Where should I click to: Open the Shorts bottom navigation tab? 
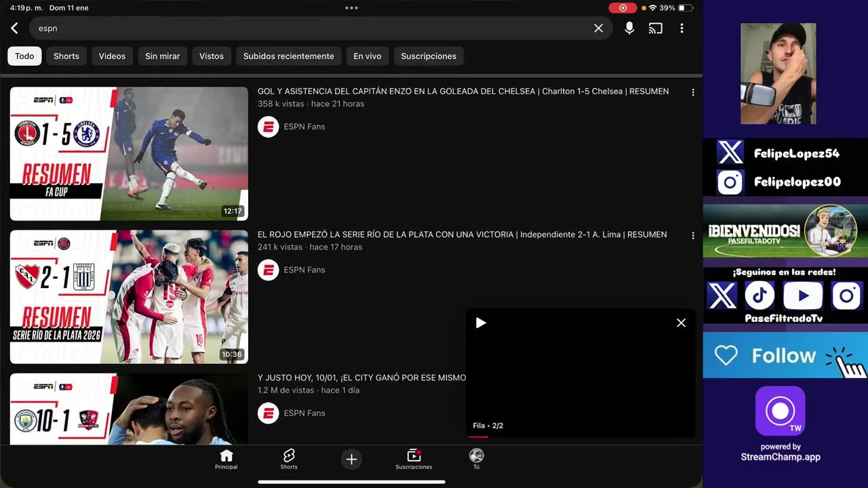(x=289, y=459)
